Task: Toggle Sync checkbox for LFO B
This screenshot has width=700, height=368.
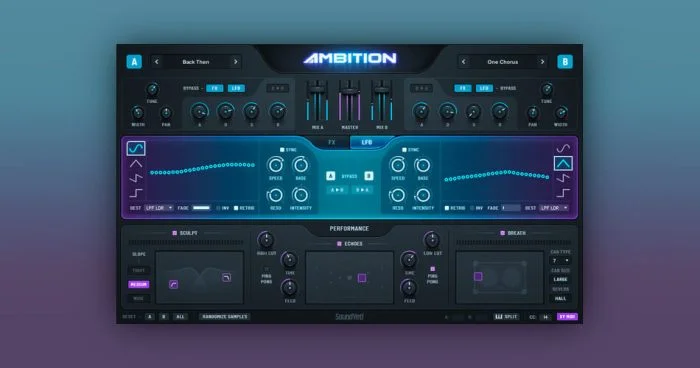Action: coord(404,150)
